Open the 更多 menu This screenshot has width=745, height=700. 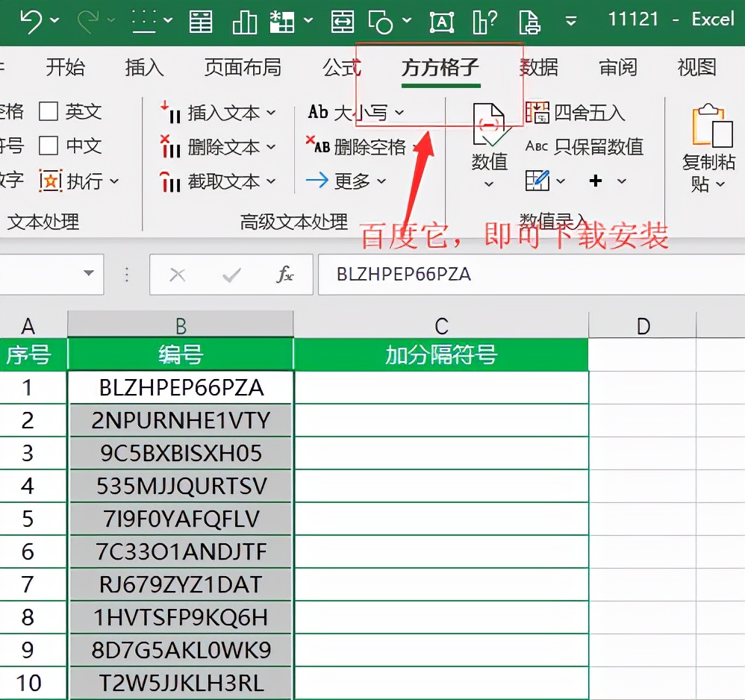[346, 181]
